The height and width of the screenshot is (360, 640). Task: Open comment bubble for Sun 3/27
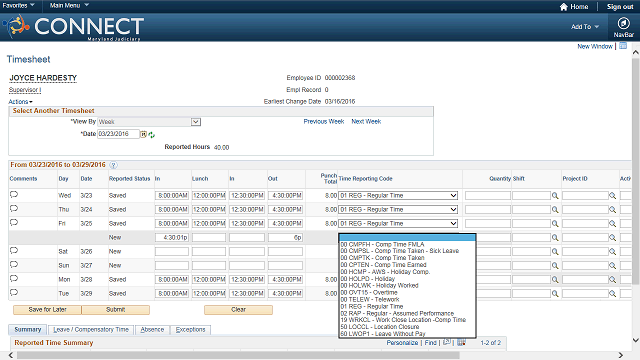coord(14,264)
